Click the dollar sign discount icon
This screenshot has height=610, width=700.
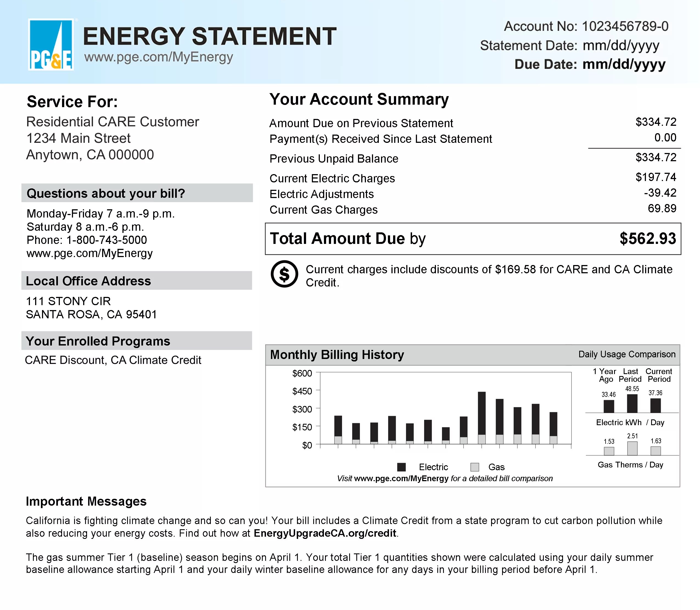tap(284, 274)
